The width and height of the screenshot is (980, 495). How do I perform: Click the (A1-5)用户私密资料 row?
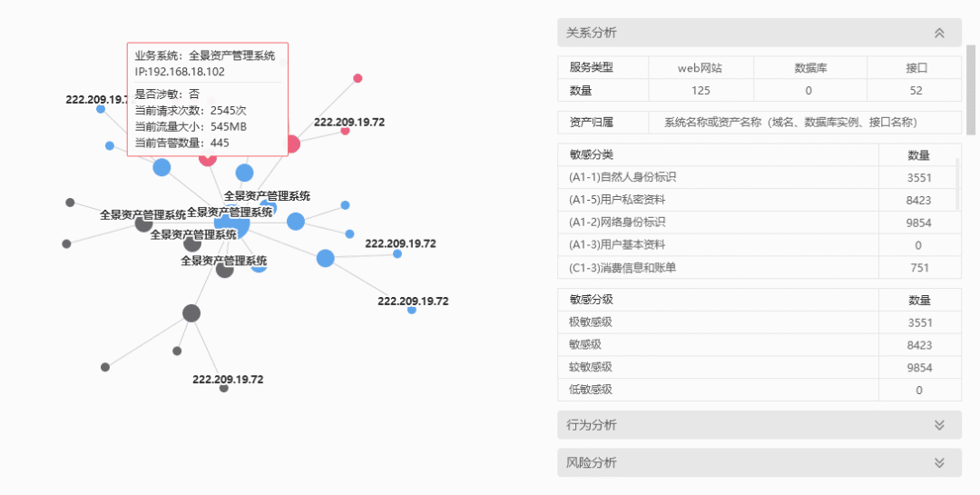click(759, 200)
